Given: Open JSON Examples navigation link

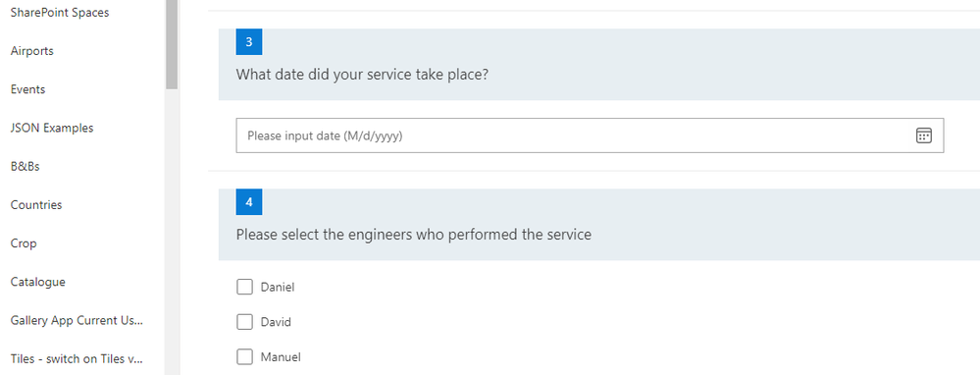Looking at the screenshot, I should click(x=52, y=129).
